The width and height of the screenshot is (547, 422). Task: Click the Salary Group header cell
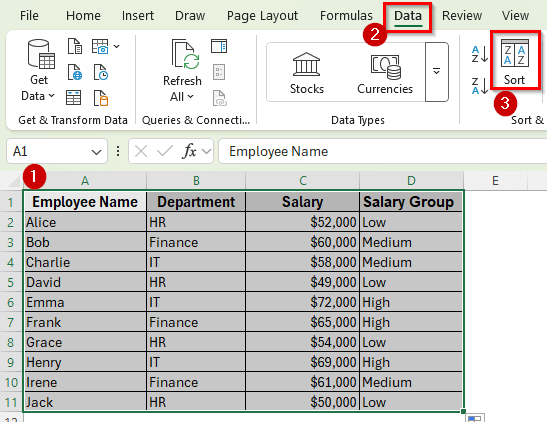click(x=411, y=202)
